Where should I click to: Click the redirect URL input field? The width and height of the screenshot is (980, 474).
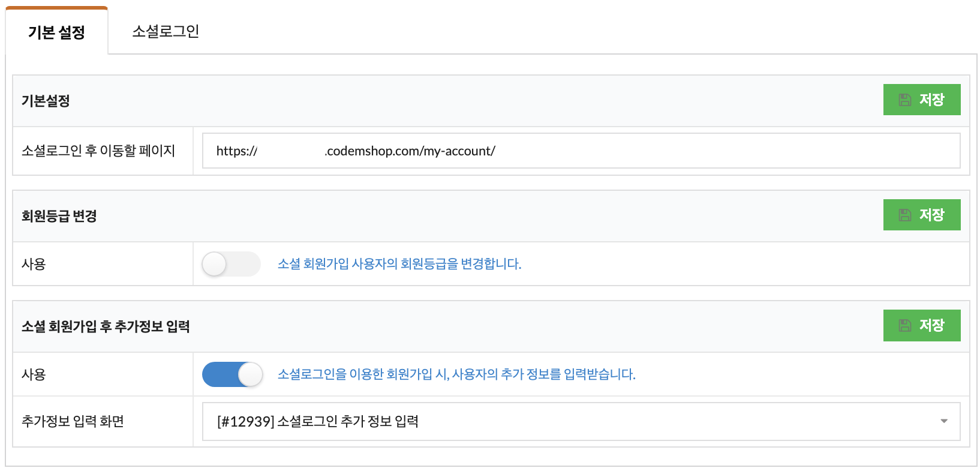click(x=581, y=151)
